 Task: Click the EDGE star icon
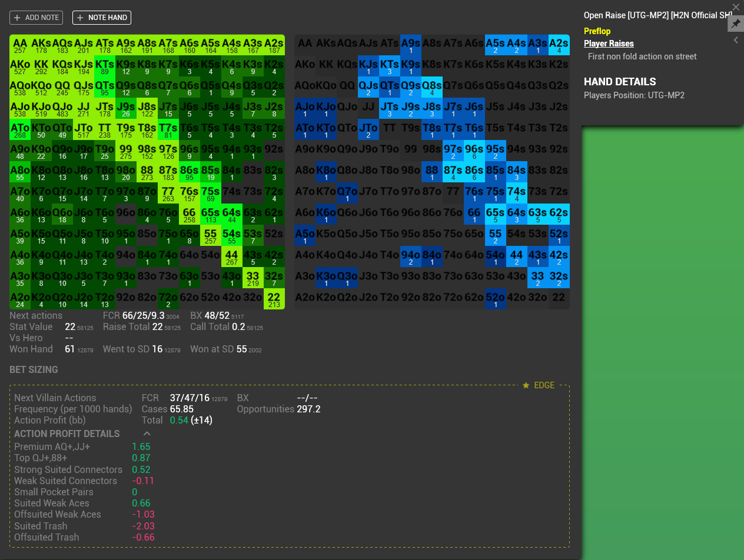click(526, 385)
